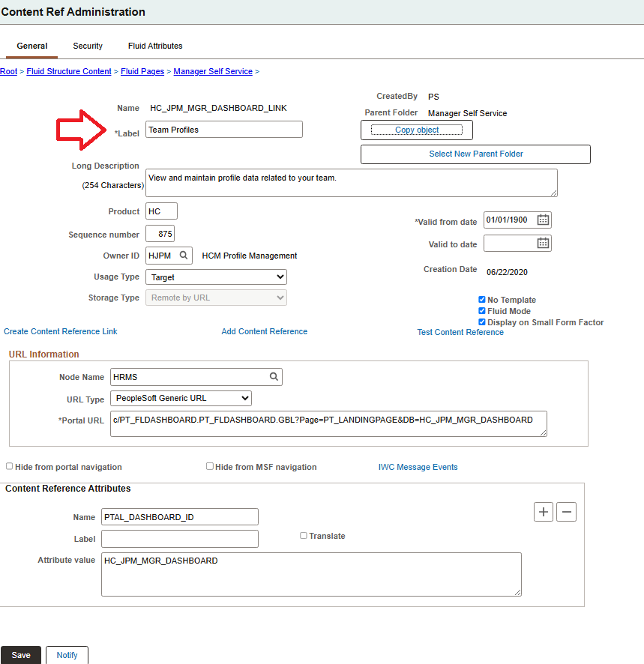Viewport: 644px width, 664px height.
Task: Save the content reference
Action: [21, 655]
